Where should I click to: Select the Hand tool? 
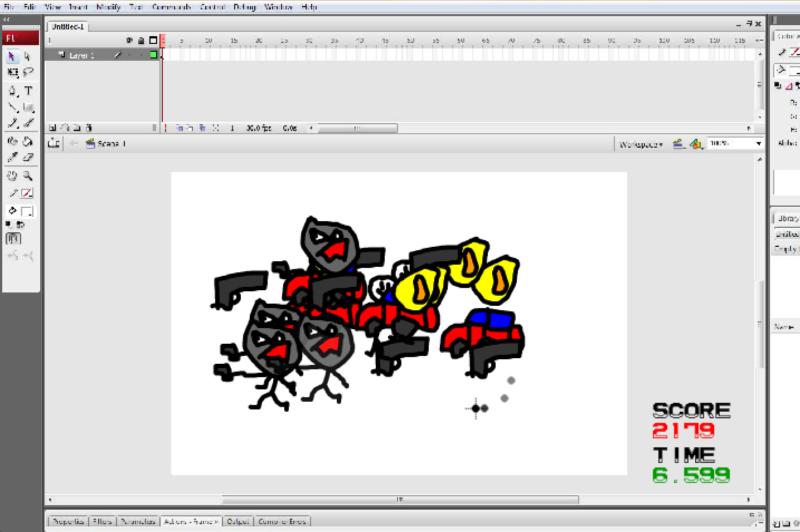tap(12, 176)
